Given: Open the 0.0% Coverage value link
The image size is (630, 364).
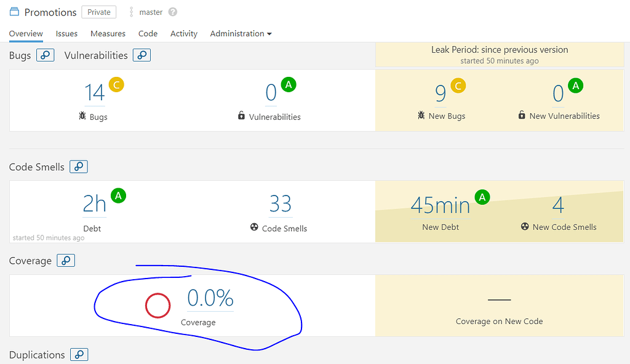Looking at the screenshot, I should (x=210, y=298).
